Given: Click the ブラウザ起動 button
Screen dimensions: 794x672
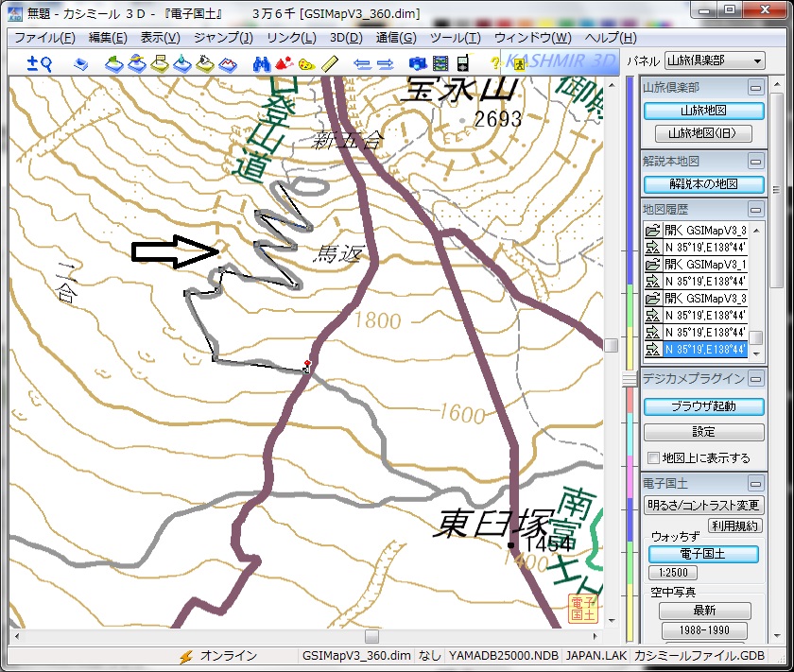Looking at the screenshot, I should click(704, 406).
